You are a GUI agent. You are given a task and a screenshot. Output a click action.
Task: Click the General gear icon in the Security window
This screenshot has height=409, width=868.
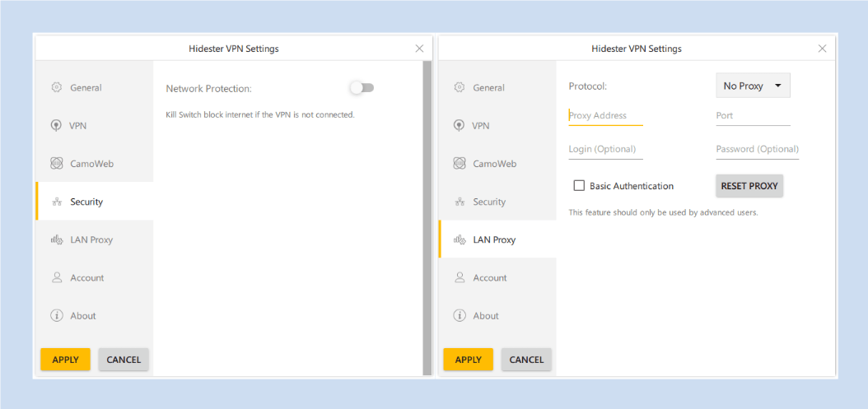coord(57,87)
